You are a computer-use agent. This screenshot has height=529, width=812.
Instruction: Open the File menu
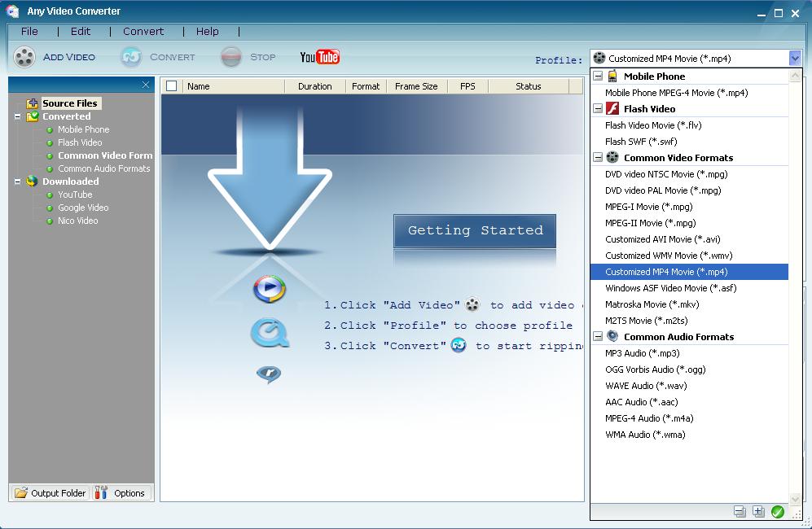pos(29,31)
